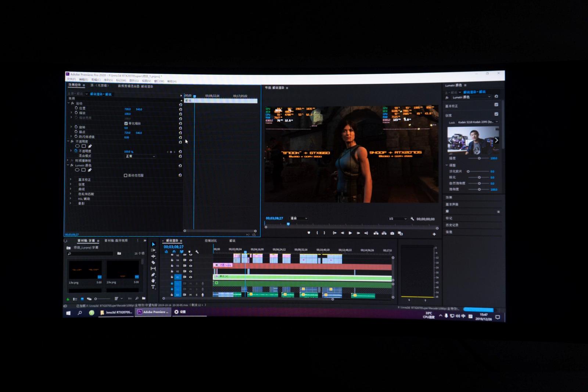Image resolution: width=588 pixels, height=392 pixels.
Task: Open the Look Kodak preset dropdown
Action: coord(478,122)
